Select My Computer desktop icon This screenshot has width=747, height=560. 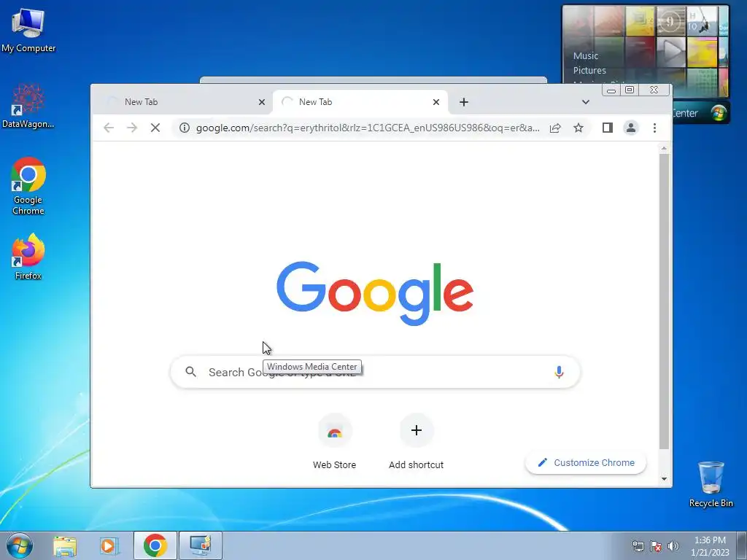[28, 30]
